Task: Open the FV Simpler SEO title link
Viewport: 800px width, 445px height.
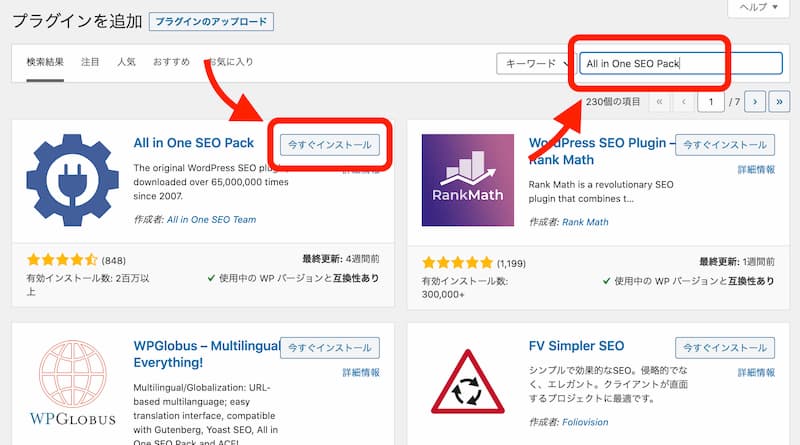Action: pyautogui.click(x=577, y=346)
